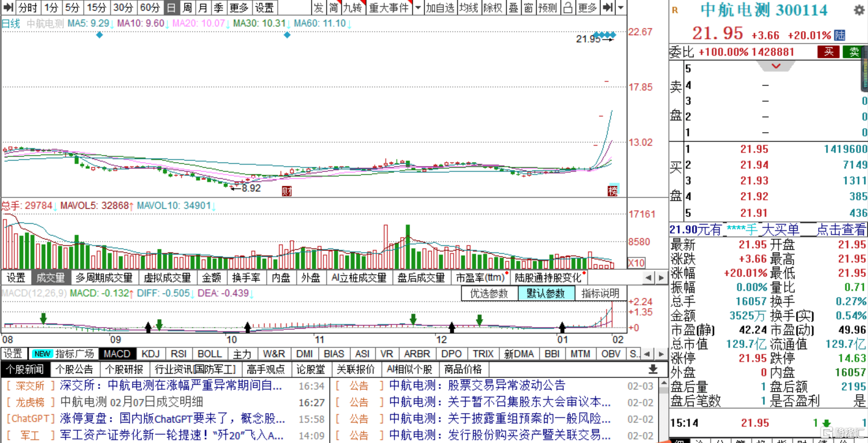This screenshot has width=868, height=443.
Task: Download news using the download arrow icon
Action: point(653,369)
